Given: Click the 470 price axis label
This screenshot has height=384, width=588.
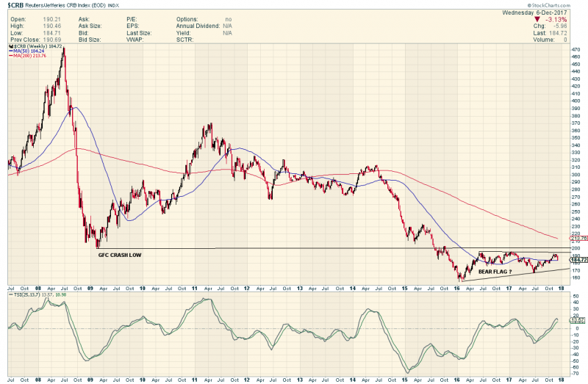Looking at the screenshot, I should pos(576,50).
